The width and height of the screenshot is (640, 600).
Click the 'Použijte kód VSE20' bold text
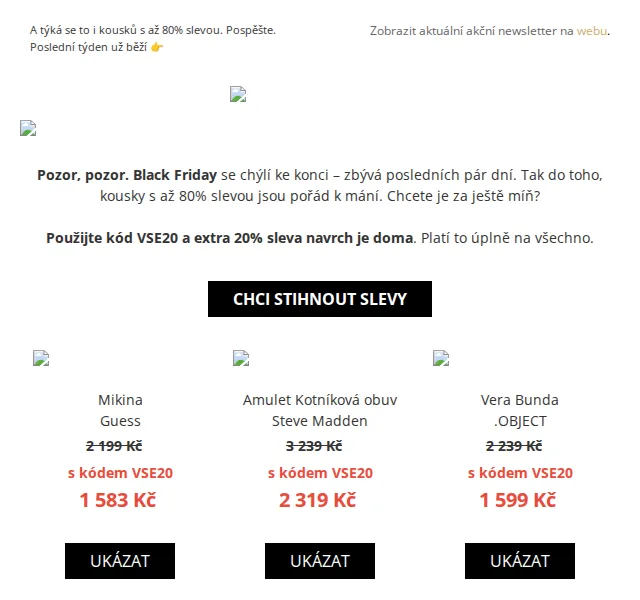(112, 238)
